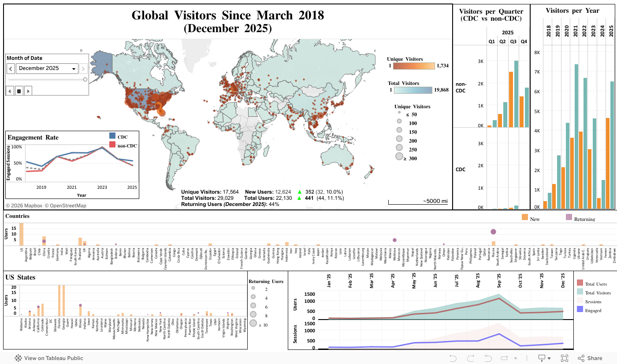Click the Full Screen icon

point(564,358)
